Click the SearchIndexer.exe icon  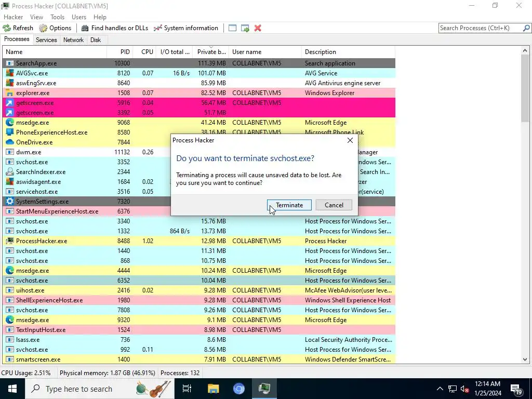coord(10,172)
